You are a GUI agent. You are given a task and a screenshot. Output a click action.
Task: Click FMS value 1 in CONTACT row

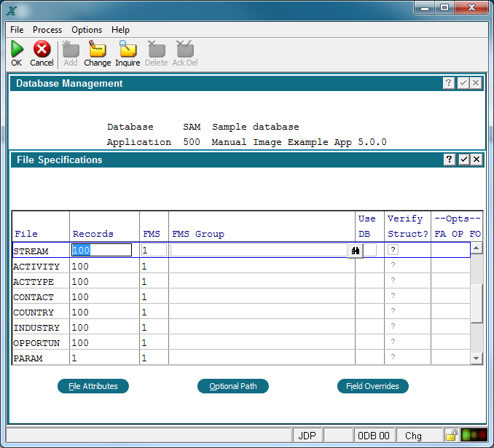[144, 297]
